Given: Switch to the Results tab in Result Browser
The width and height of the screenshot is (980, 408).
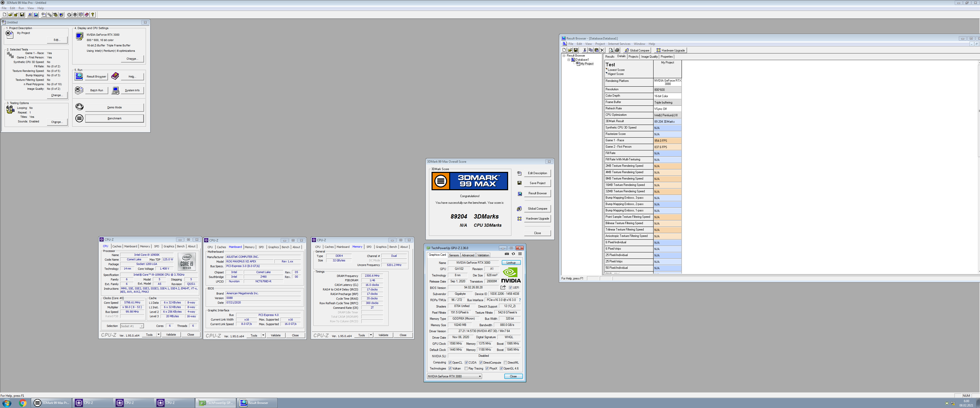Looking at the screenshot, I should [x=610, y=57].
